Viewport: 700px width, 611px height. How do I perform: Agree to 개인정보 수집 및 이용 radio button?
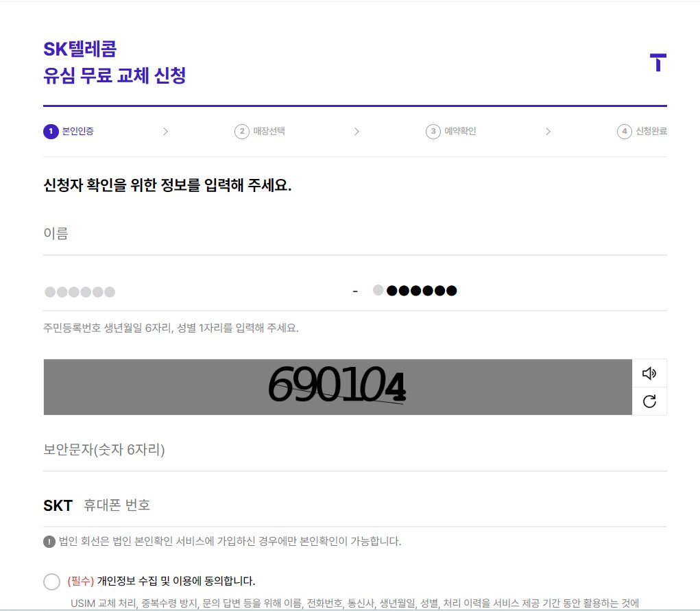[52, 582]
